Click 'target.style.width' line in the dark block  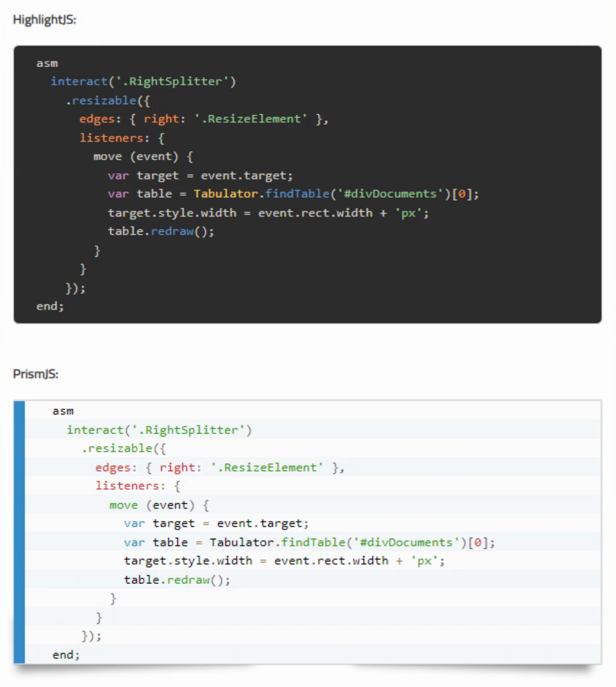coord(268,213)
